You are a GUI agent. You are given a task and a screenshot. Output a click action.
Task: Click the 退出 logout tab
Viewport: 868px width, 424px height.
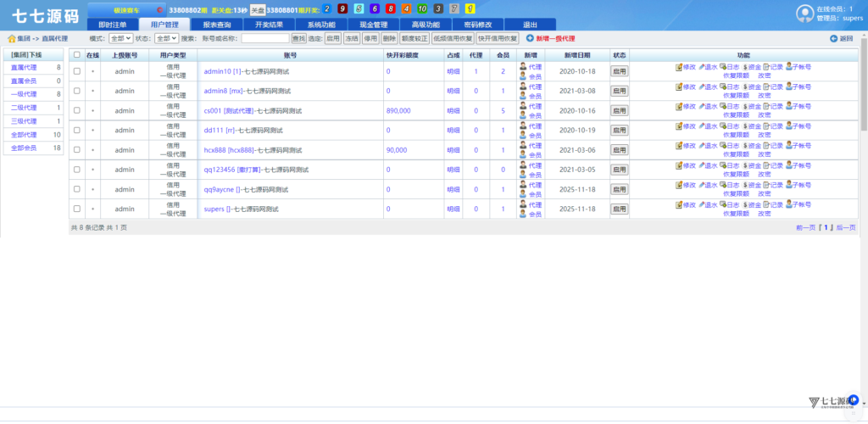(531, 25)
